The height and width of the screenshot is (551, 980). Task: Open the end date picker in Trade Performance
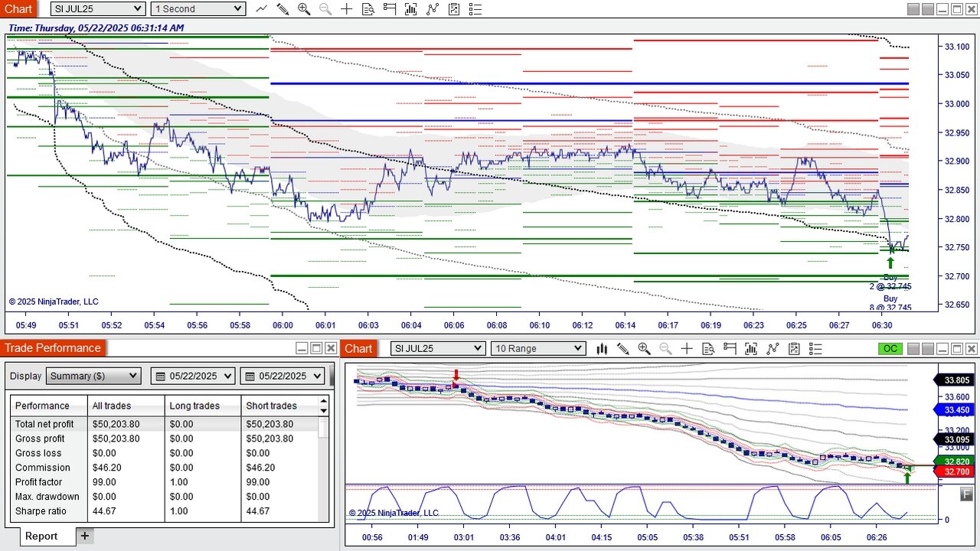(x=283, y=376)
